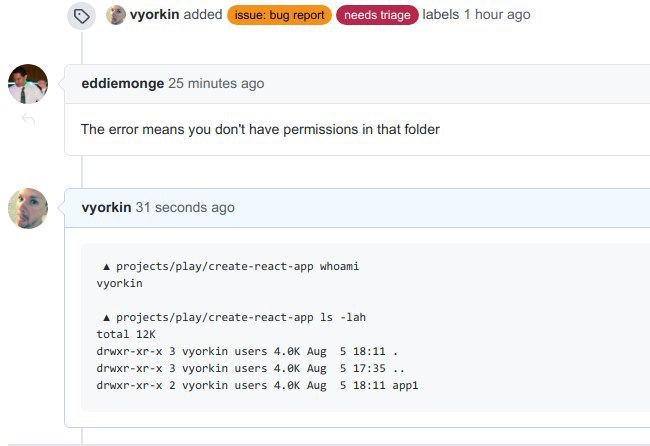650x446 pixels.
Task: Open vyorkin's large comment avatar
Action: 28,208
